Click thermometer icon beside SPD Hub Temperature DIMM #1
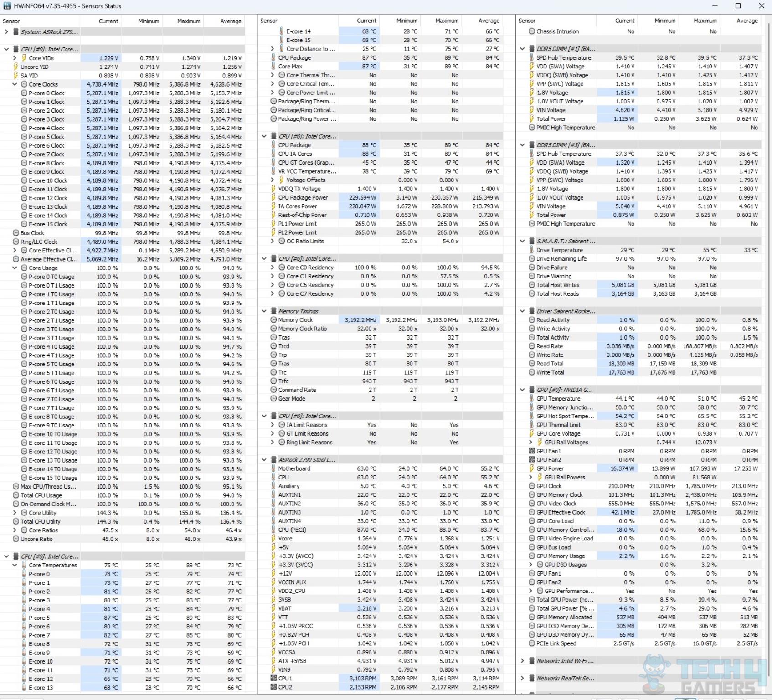772x700 pixels. pyautogui.click(x=531, y=57)
